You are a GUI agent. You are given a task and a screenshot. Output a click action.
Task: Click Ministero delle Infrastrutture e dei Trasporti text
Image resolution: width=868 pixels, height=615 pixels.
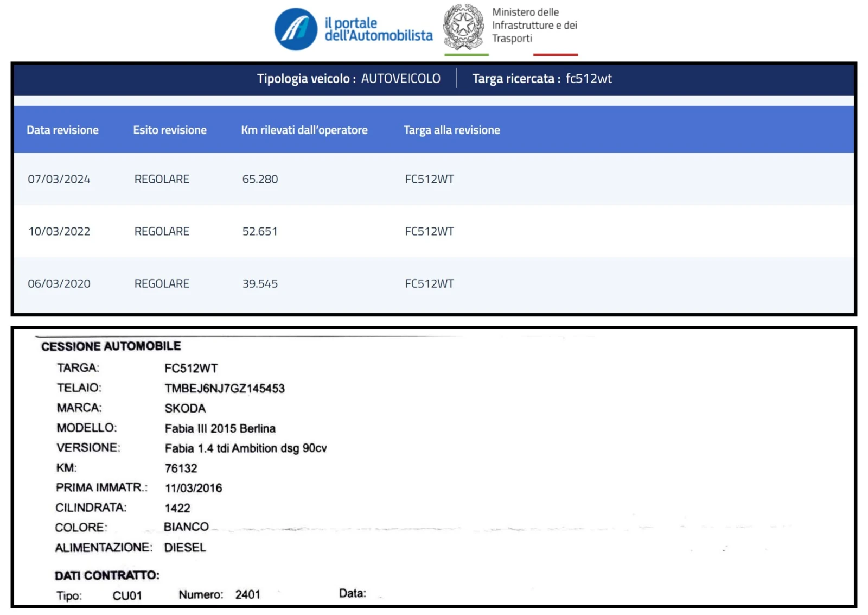coord(534,26)
